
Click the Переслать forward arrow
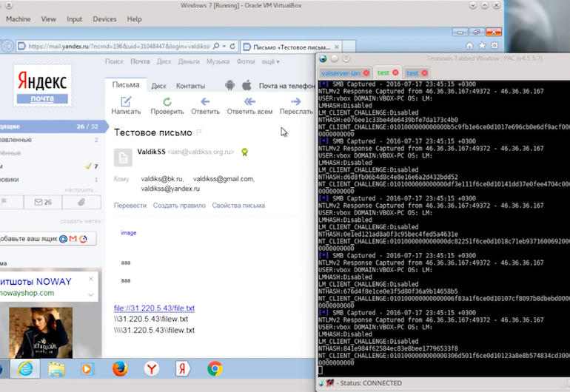pyautogui.click(x=296, y=101)
